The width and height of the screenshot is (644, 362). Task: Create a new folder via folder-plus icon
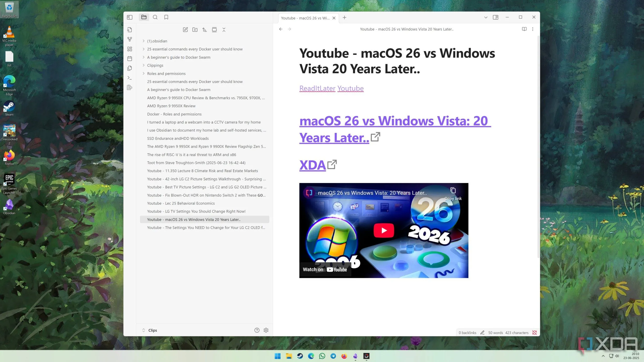click(x=195, y=30)
